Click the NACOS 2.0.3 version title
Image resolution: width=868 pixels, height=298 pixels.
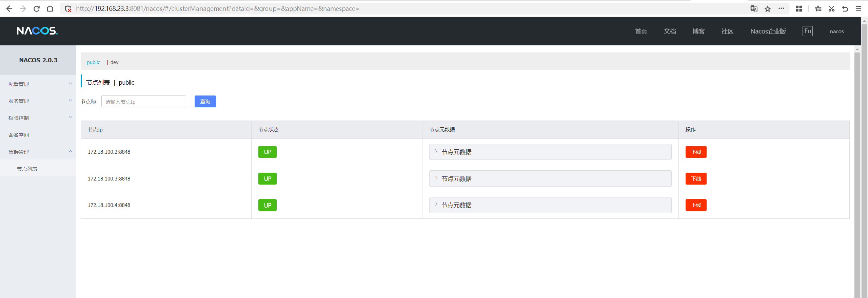tap(38, 60)
